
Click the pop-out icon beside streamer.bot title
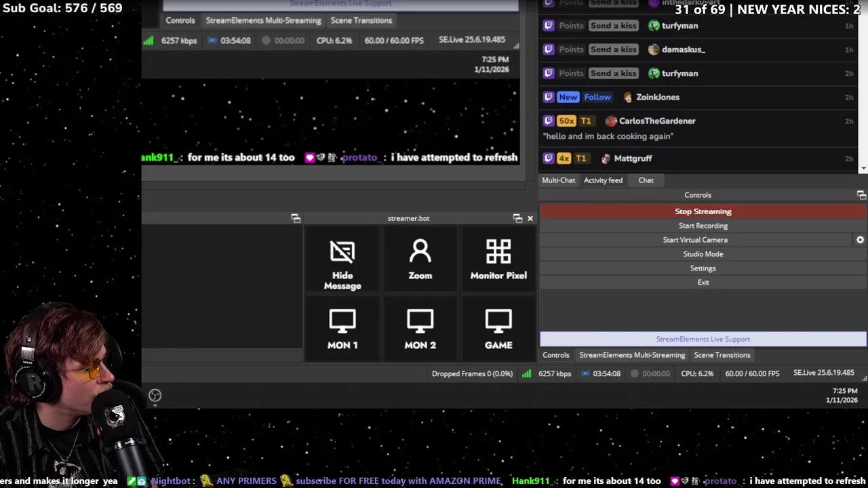[x=517, y=218]
